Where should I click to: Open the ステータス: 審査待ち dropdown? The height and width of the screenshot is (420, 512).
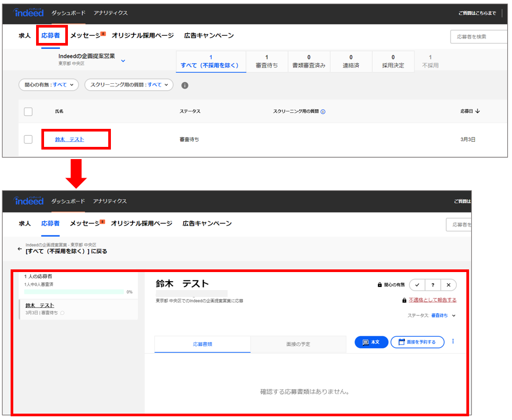click(432, 316)
